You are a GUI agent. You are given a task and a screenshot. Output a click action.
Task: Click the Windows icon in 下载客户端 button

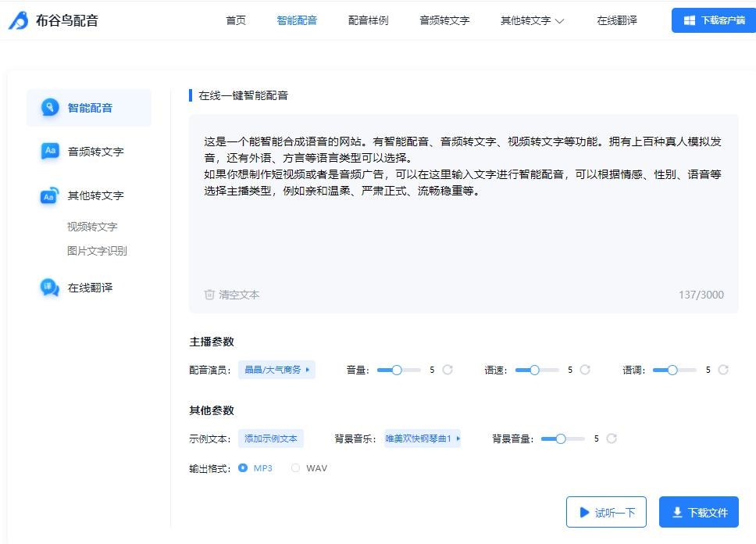coord(690,20)
